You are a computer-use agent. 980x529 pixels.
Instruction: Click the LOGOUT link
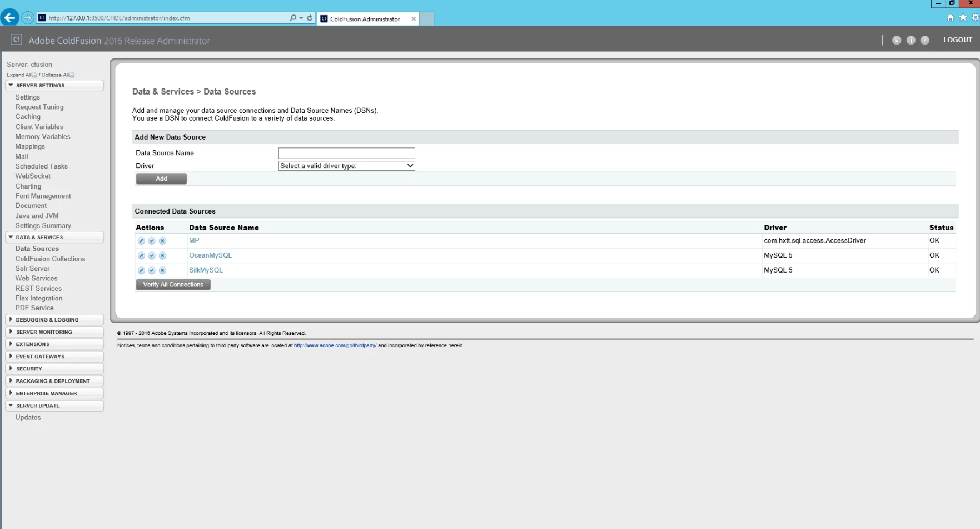click(958, 40)
